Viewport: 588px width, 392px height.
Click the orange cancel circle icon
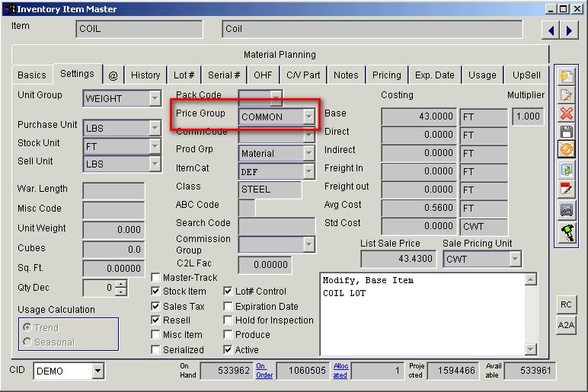coord(567,151)
